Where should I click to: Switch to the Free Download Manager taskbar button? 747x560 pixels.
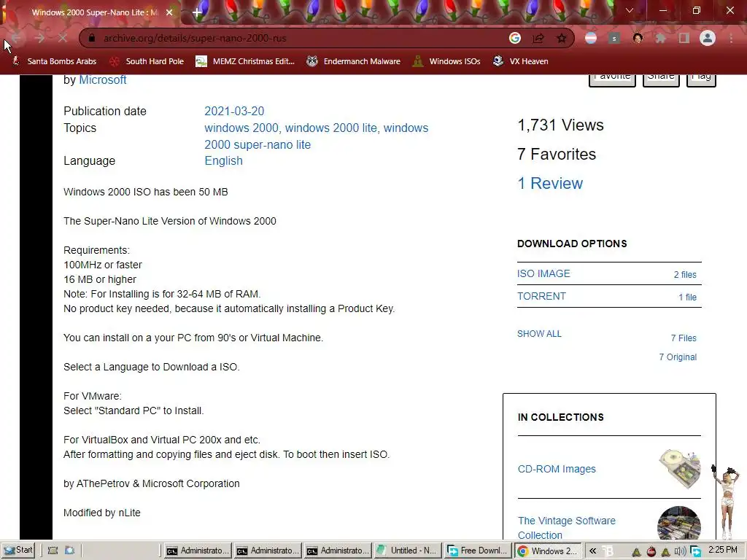point(478,551)
